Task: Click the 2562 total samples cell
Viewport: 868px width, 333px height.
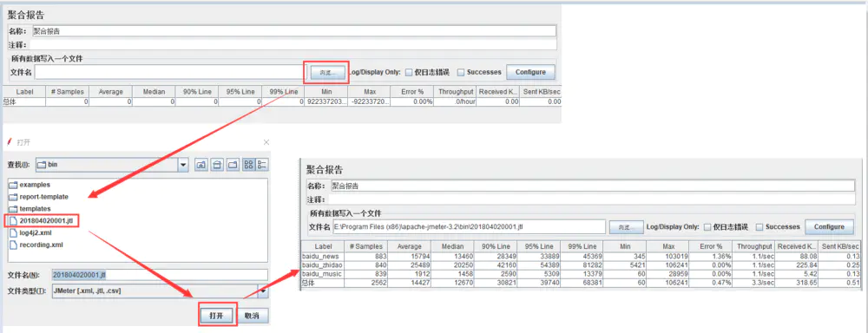Action: [x=366, y=283]
